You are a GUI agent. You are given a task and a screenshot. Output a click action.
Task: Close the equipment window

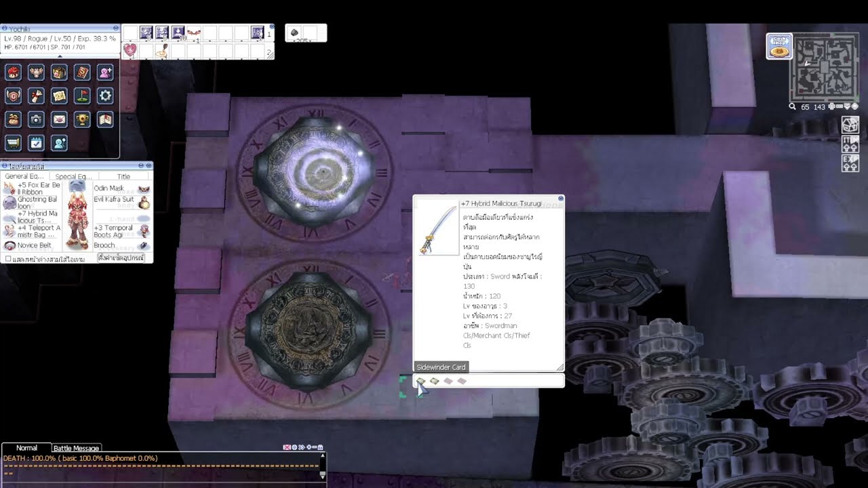(x=149, y=165)
